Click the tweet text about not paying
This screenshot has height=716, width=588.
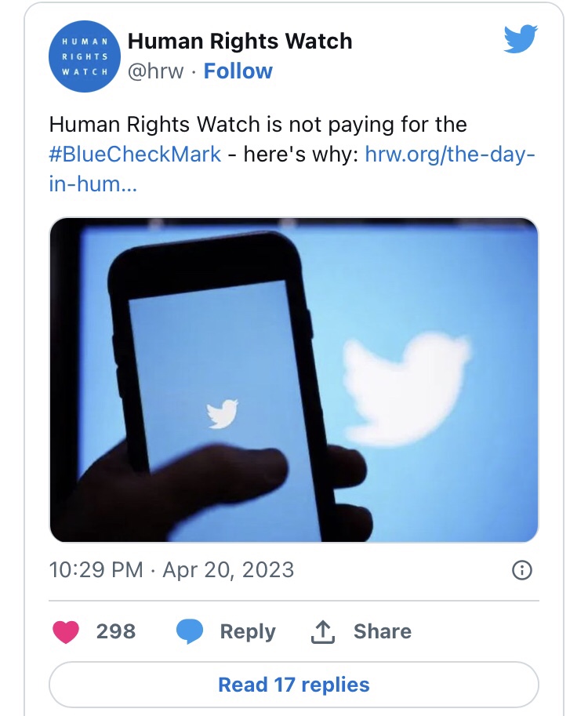(x=258, y=125)
